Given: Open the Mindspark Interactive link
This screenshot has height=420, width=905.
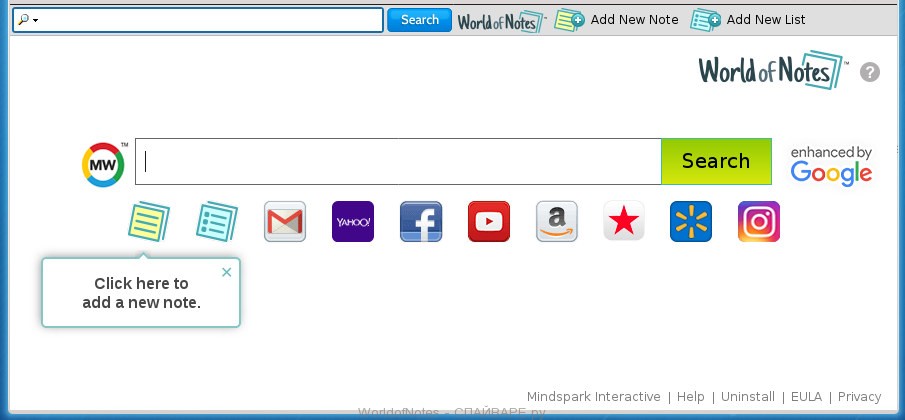Looking at the screenshot, I should coord(593,397).
